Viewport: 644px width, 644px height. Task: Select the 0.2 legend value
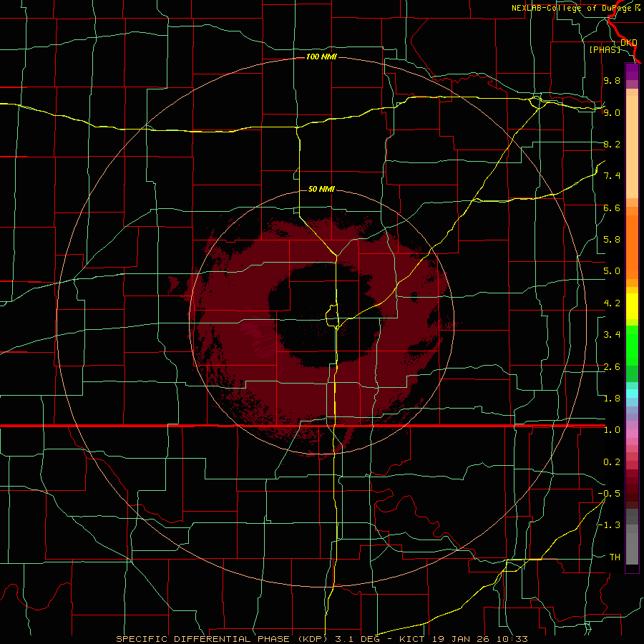(x=612, y=462)
